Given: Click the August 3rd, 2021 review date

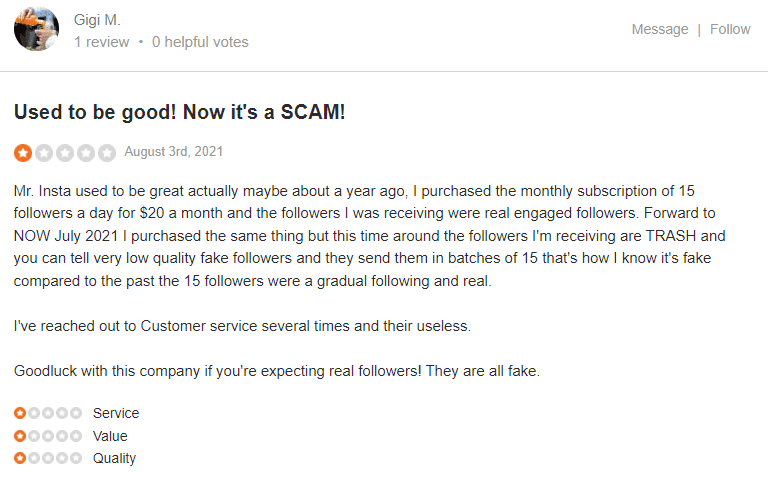Looking at the screenshot, I should point(173,151).
